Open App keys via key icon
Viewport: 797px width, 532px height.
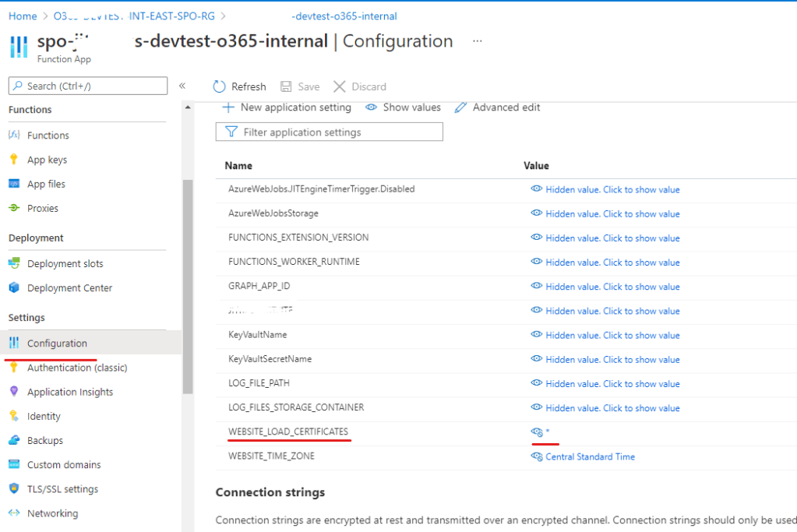(13, 160)
